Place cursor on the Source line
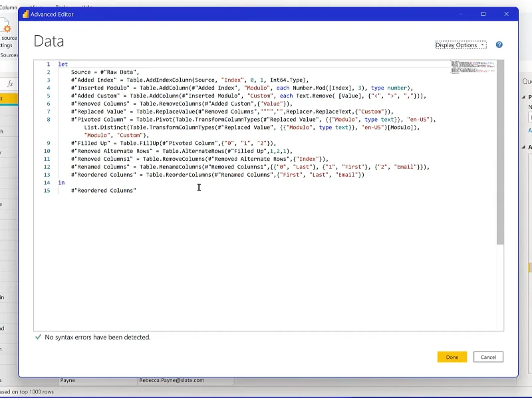 (105, 72)
